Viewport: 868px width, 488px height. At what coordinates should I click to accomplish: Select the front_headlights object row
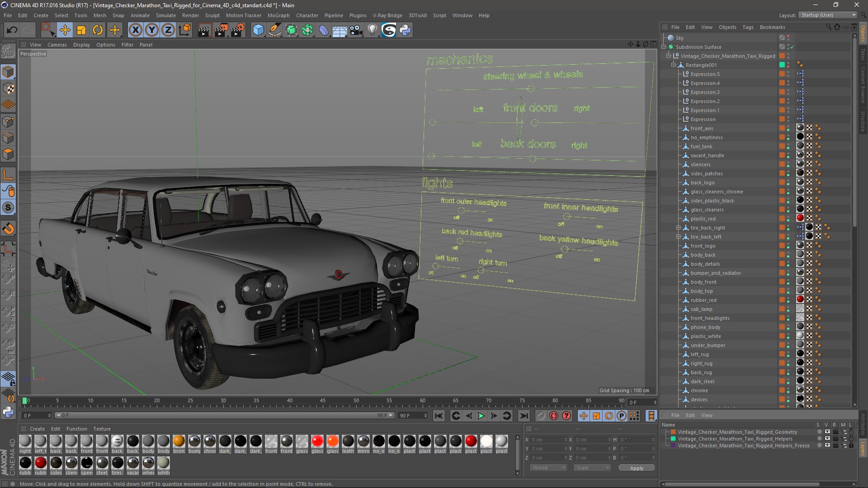710,318
